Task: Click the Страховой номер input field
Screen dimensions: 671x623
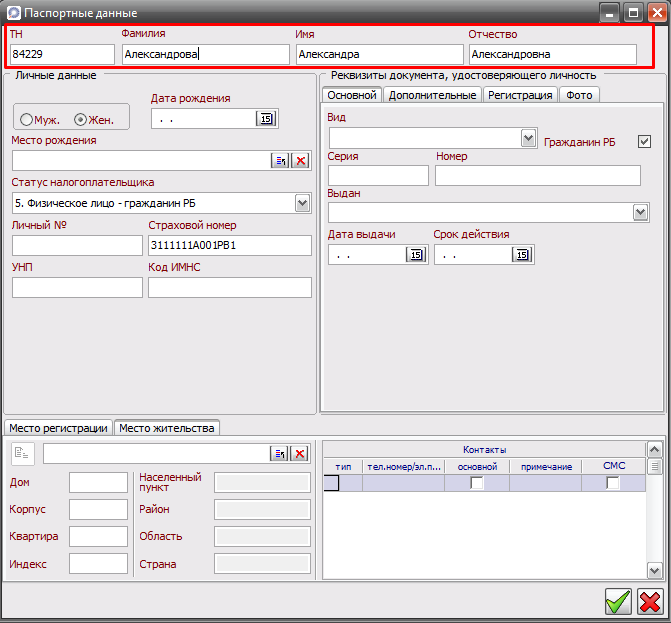Action: [229, 246]
